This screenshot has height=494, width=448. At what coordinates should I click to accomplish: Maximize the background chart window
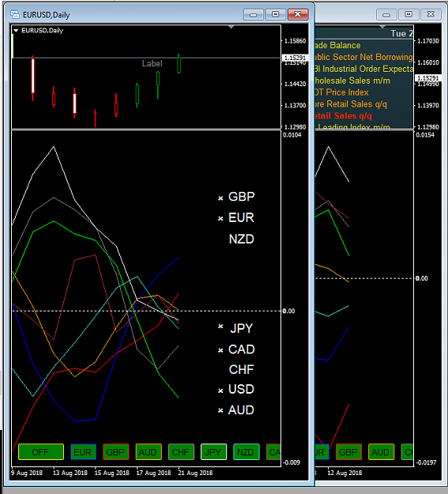(408, 14)
